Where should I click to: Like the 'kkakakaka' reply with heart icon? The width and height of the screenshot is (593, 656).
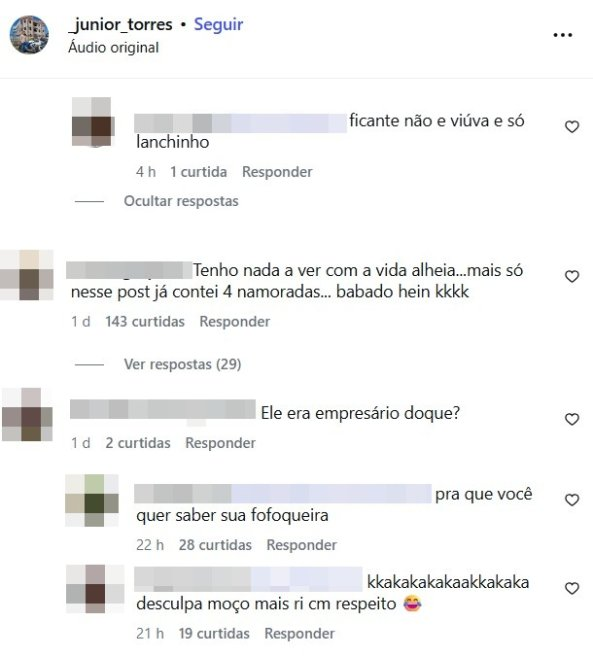point(572,588)
